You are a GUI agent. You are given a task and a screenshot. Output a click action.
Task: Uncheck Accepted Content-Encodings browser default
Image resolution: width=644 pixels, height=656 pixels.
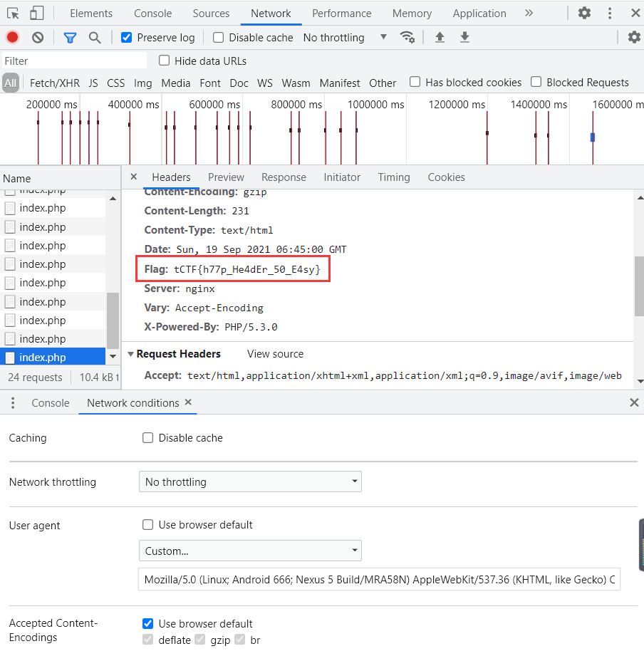coord(147,624)
